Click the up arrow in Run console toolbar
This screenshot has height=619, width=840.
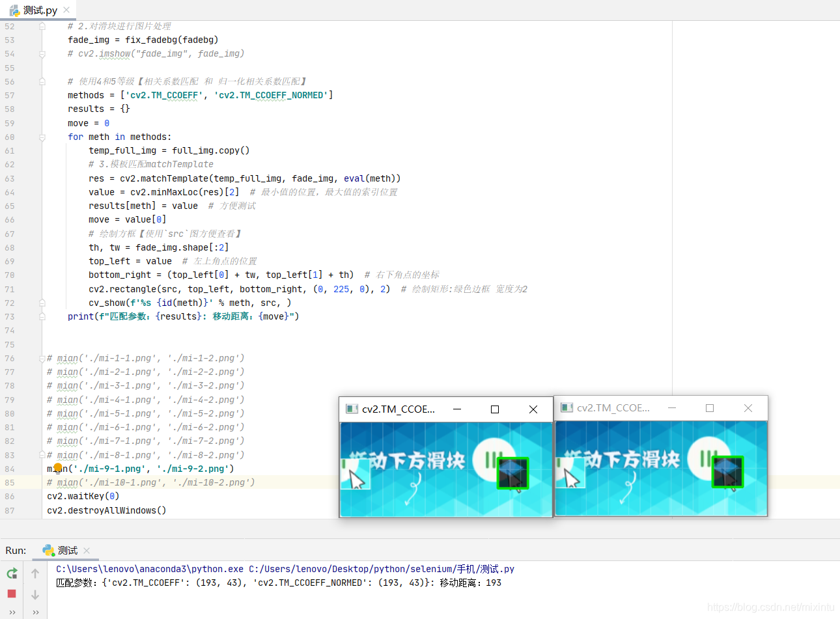click(x=35, y=573)
